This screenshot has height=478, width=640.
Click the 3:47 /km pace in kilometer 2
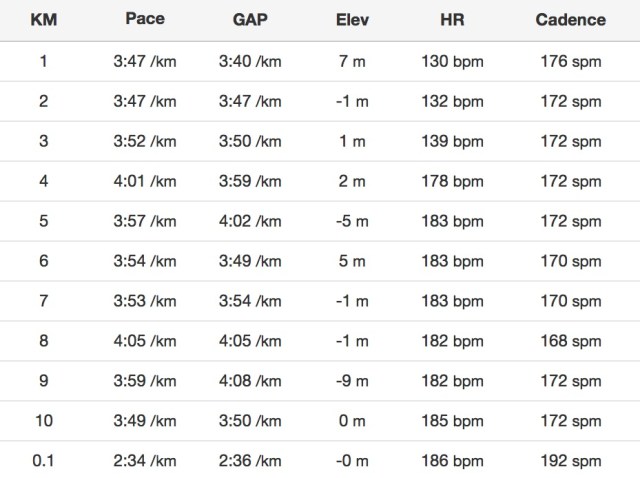pyautogui.click(x=145, y=101)
